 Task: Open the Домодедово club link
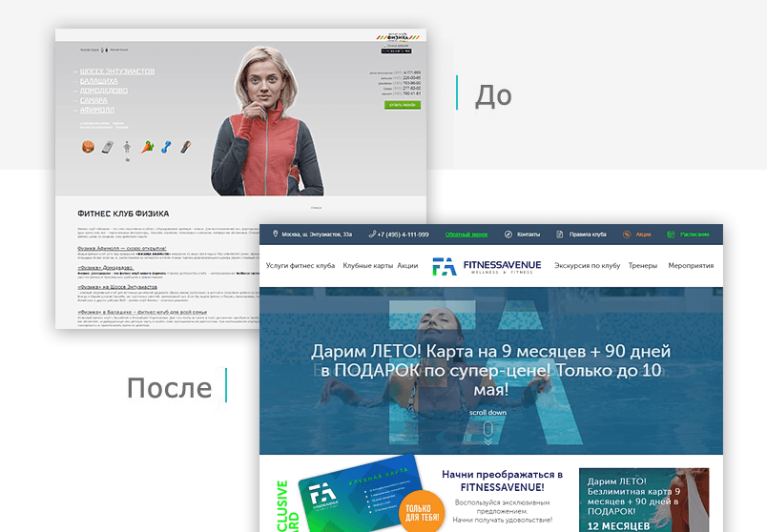(104, 91)
